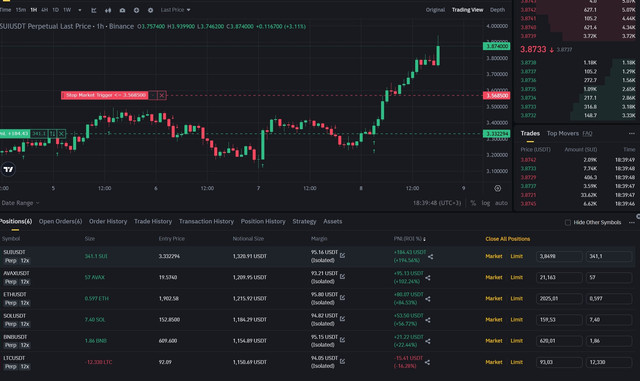The height and width of the screenshot is (381, 640).
Task: Select 1D timeframe
Action: pyautogui.click(x=56, y=10)
